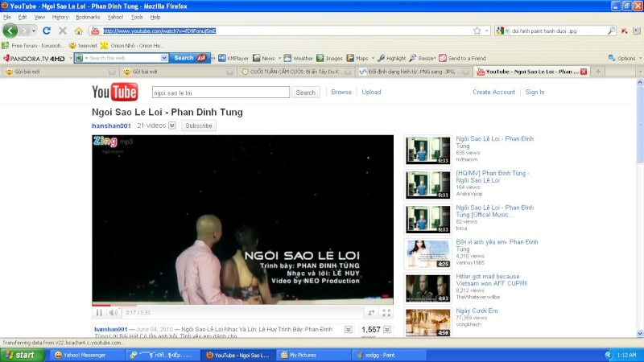Click the YouTube search input field

(221, 93)
